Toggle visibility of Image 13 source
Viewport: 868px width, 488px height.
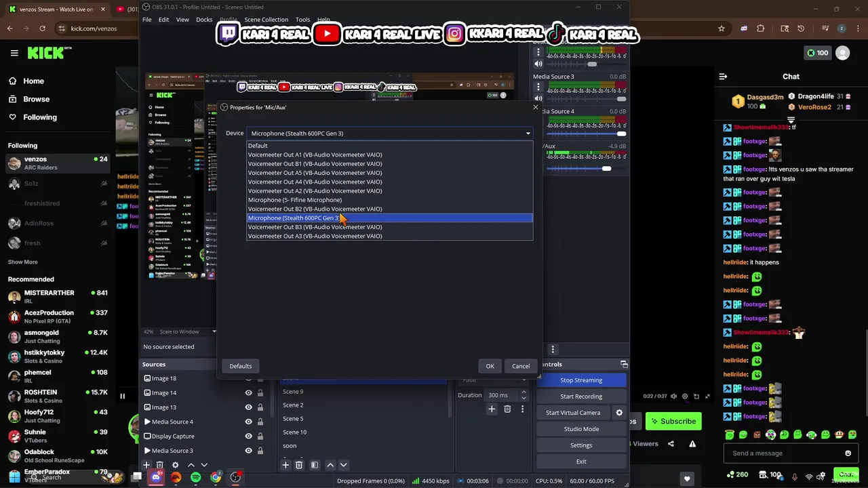248,407
